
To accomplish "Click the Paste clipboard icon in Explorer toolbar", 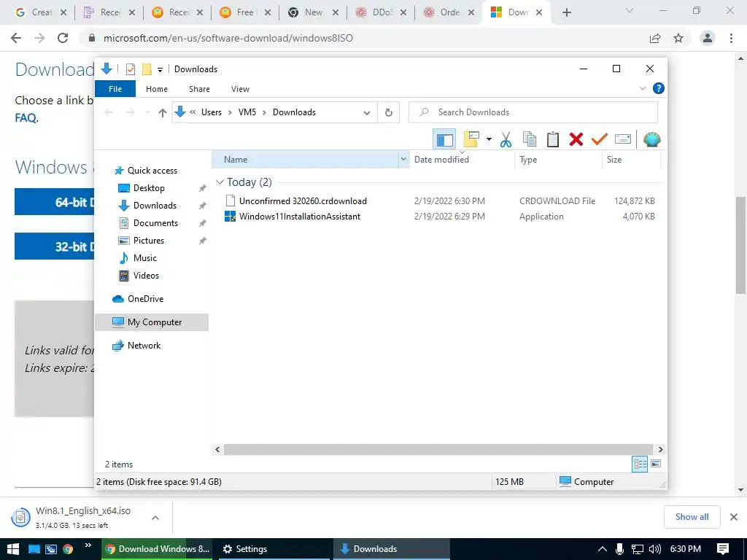I will 553,139.
